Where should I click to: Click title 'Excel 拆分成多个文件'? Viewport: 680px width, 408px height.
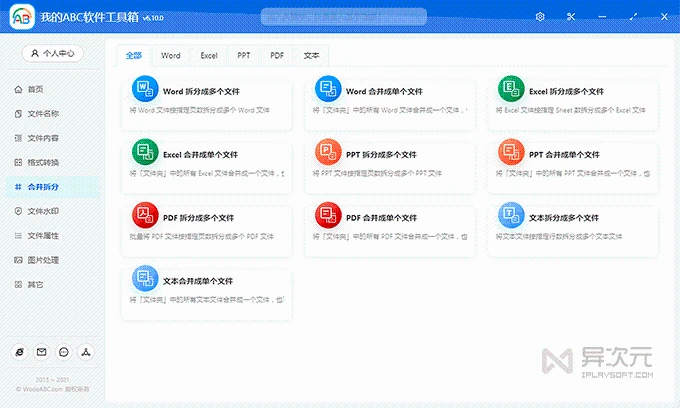point(566,91)
